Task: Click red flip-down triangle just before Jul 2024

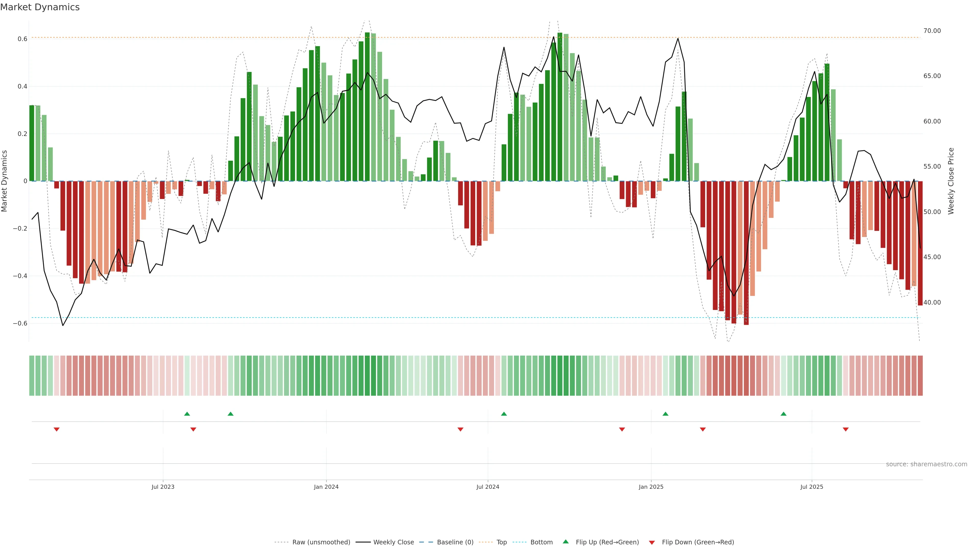Action: click(460, 429)
